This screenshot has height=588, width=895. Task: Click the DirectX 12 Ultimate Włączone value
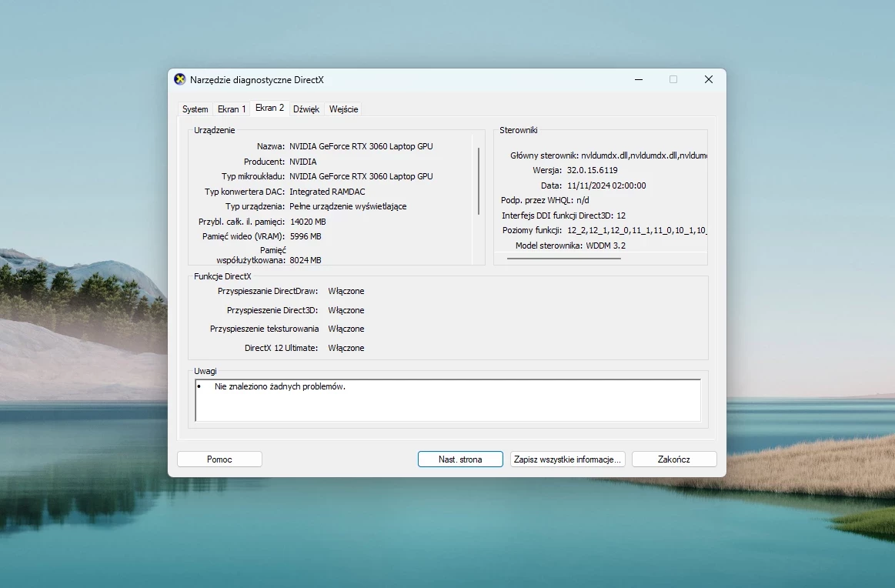[346, 348]
